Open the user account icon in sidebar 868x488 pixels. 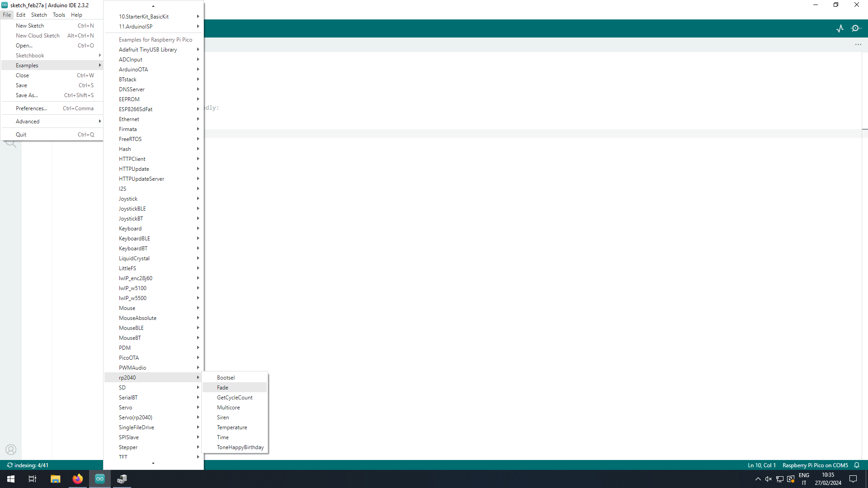[x=11, y=450]
